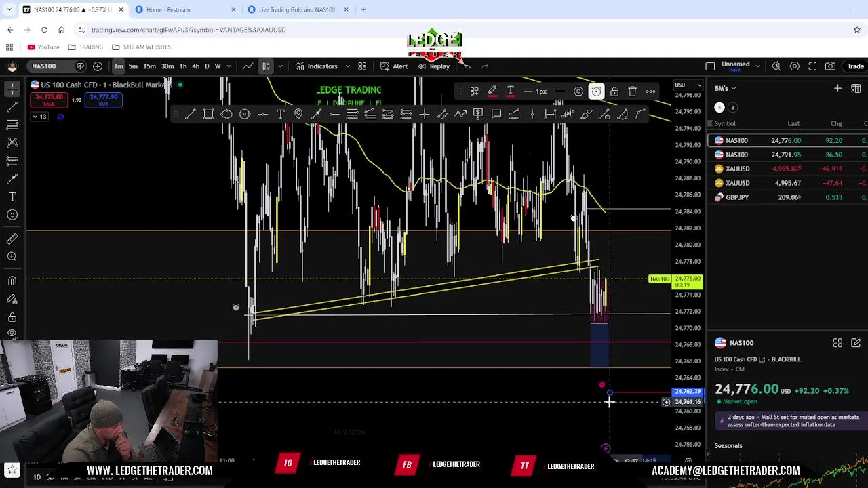This screenshot has width=868, height=488.
Task: Take a chart snapshot with camera icon
Action: click(830, 66)
